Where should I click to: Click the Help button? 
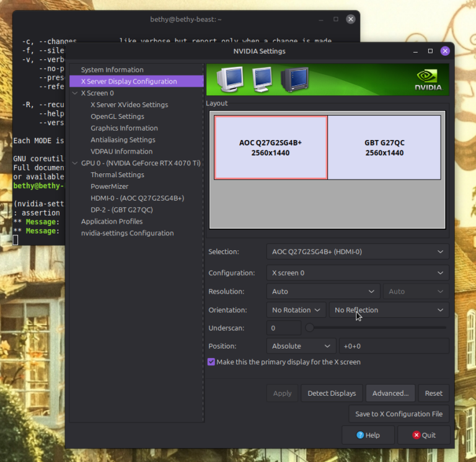coord(368,435)
